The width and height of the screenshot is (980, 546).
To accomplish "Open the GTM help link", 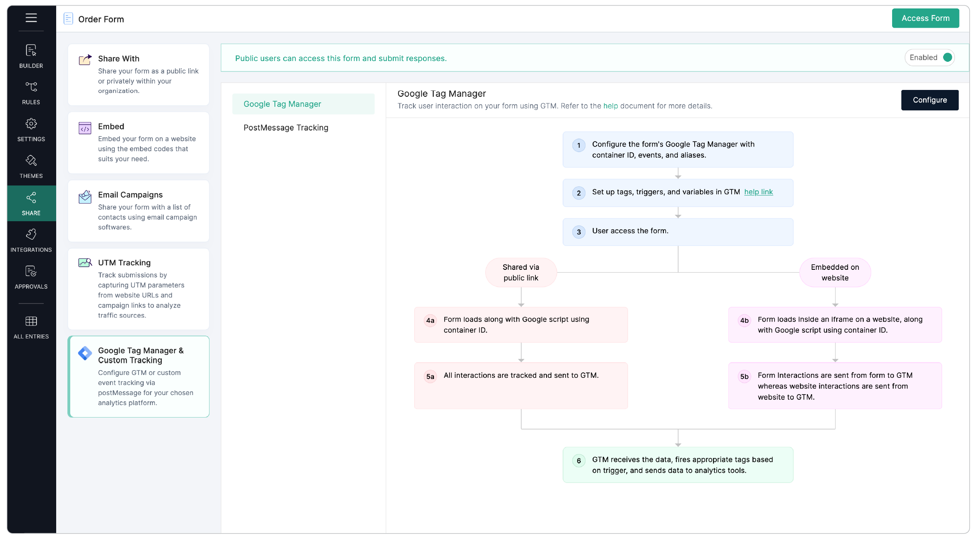I will pos(758,192).
